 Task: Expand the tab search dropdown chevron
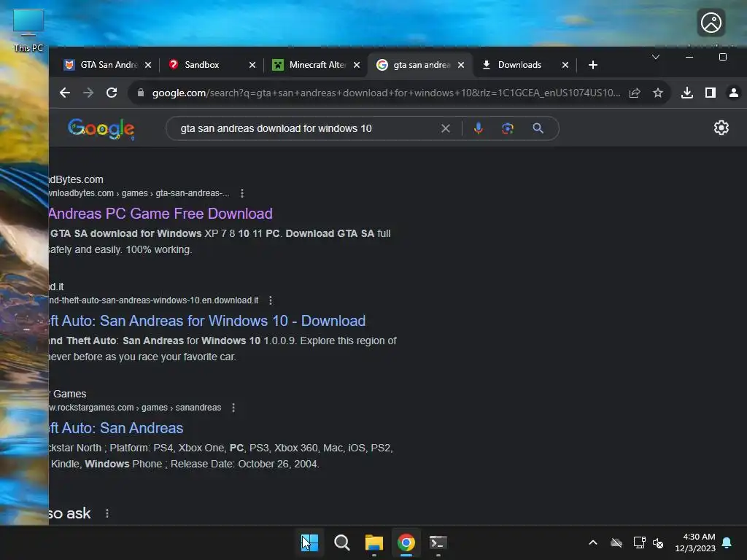656,57
